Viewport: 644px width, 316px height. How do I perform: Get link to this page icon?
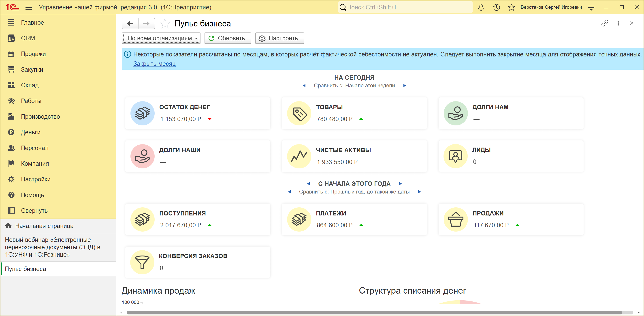pyautogui.click(x=604, y=23)
